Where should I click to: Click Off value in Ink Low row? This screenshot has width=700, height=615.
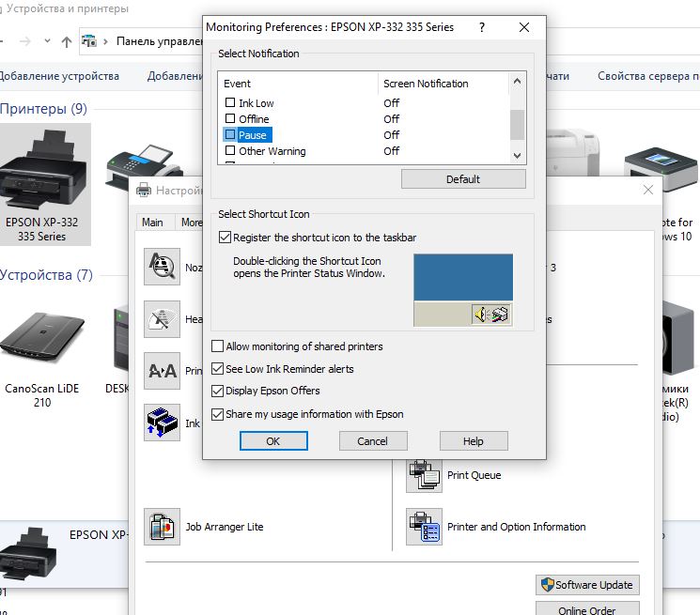tap(391, 103)
